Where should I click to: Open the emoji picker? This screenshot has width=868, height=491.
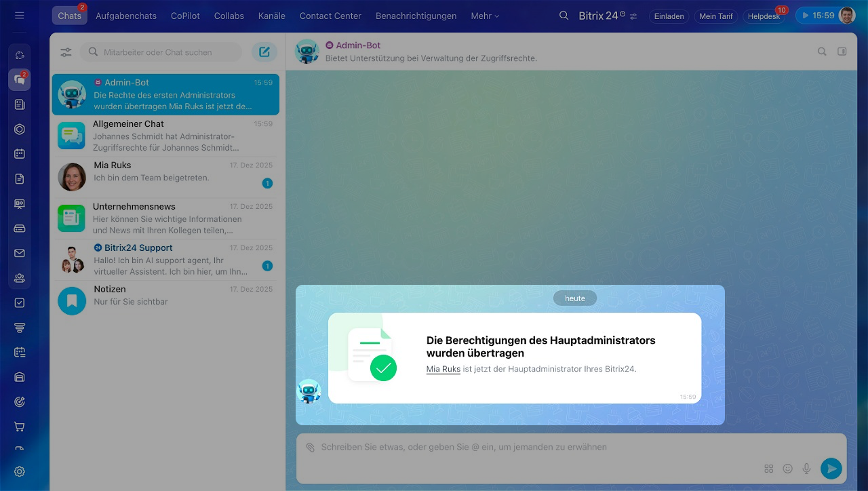(x=787, y=469)
